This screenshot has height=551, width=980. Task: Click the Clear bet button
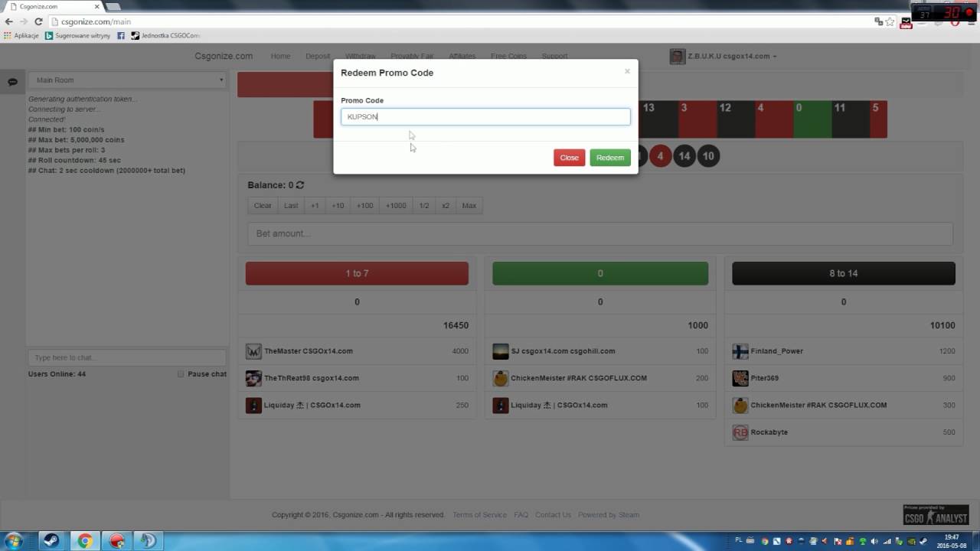[263, 205]
